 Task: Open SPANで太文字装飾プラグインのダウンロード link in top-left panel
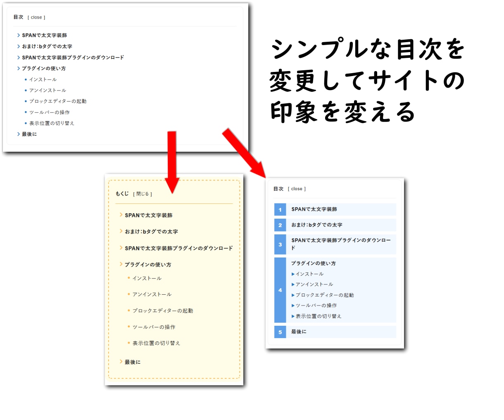(73, 57)
